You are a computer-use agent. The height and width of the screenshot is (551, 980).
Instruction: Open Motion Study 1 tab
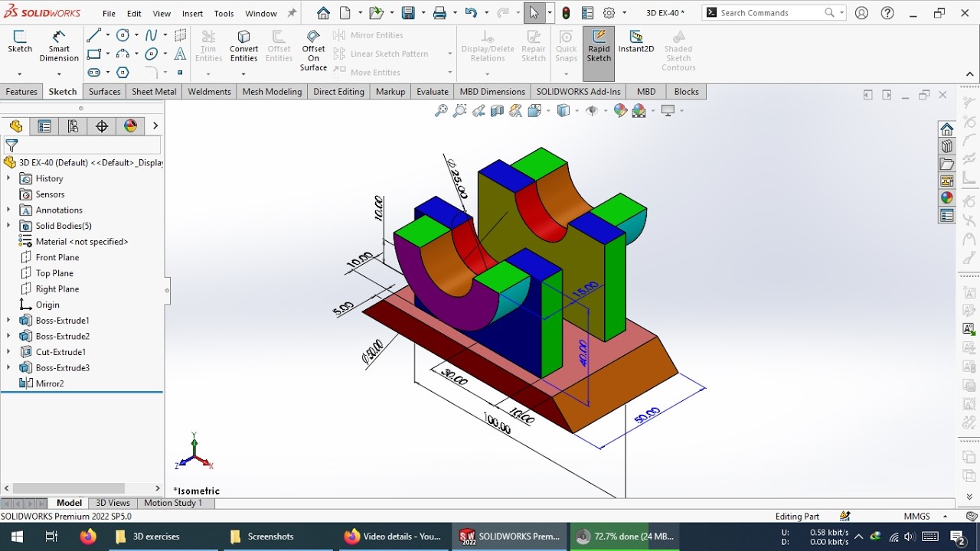[x=173, y=503]
